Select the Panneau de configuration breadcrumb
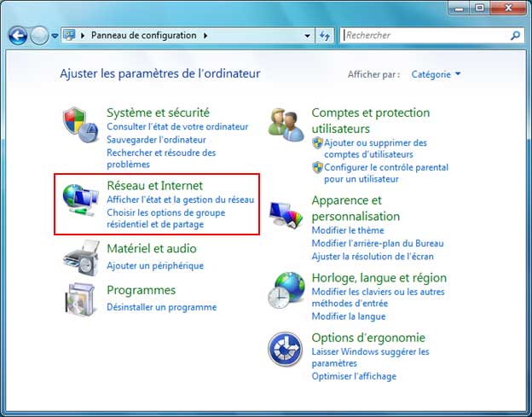532x417 pixels. 144,35
